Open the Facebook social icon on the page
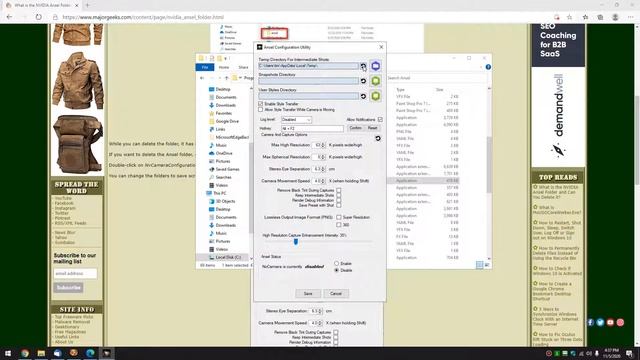The width and height of the screenshot is (640, 360). (591, 322)
